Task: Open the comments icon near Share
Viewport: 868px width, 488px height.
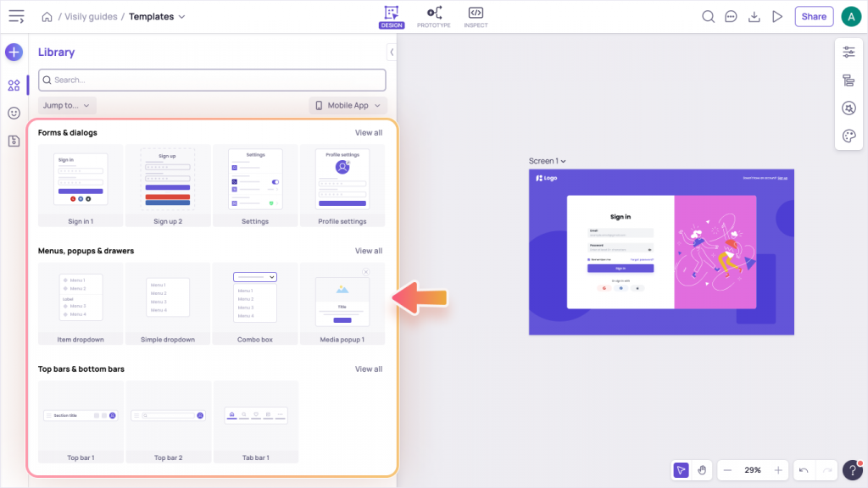Action: (x=731, y=16)
